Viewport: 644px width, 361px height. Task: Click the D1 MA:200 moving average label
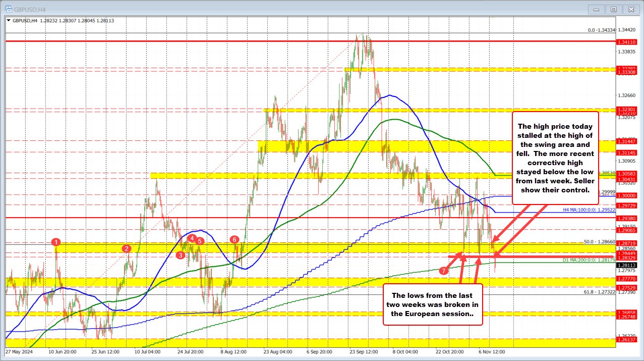[589, 259]
